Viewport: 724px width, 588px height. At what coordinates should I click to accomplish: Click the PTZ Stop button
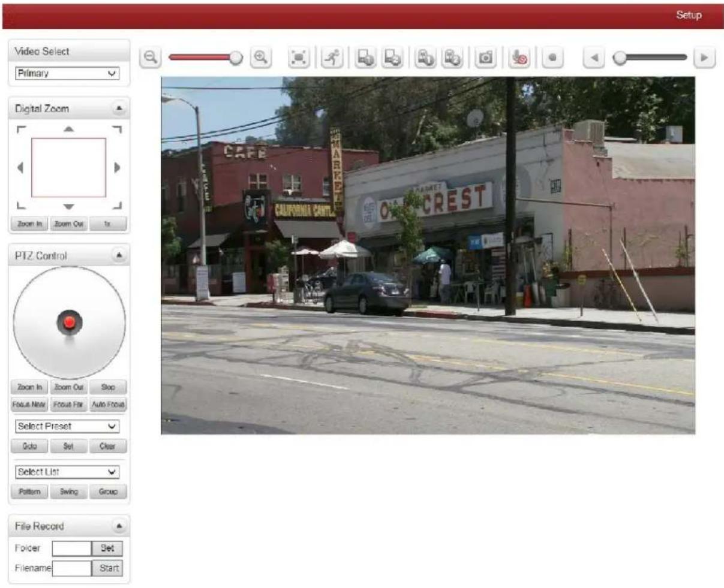click(x=108, y=387)
